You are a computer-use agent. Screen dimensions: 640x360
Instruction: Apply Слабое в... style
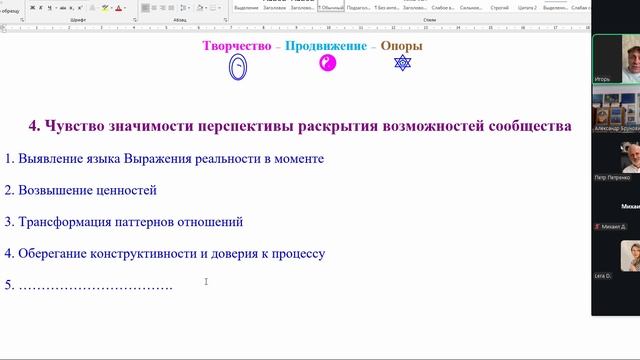coord(443,8)
